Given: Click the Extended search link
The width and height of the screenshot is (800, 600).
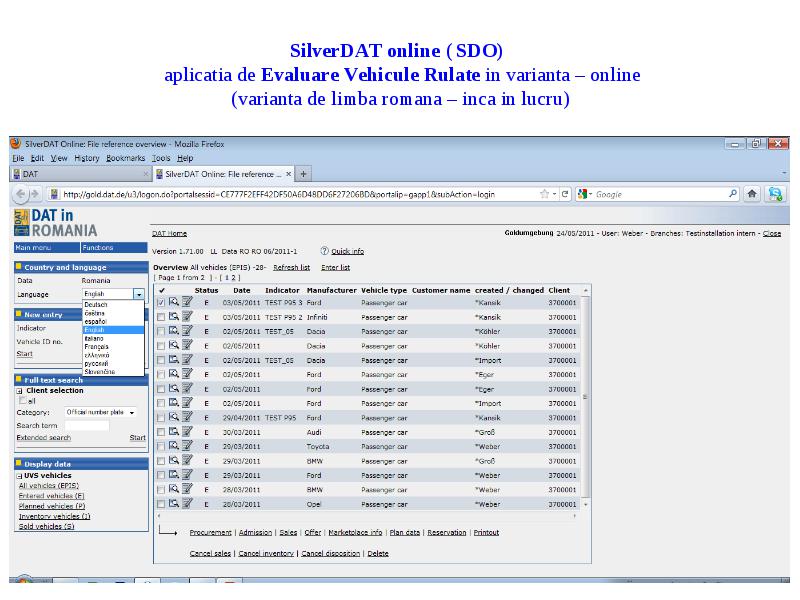Looking at the screenshot, I should 43,438.
